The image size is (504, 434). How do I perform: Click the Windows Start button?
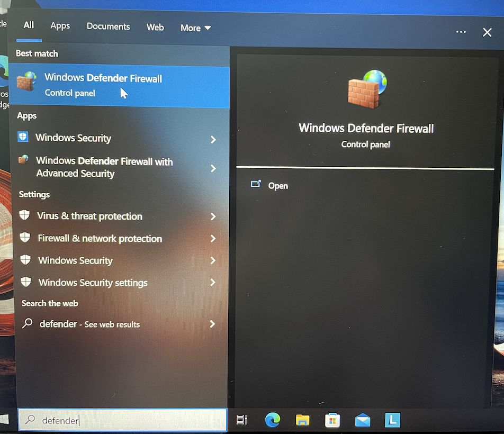[x=4, y=419]
